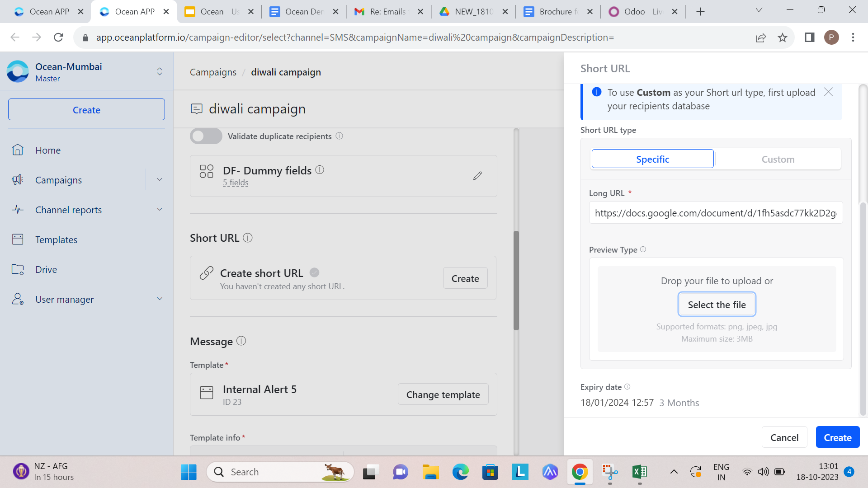
Task: Click the Long URL input field
Action: 716,213
